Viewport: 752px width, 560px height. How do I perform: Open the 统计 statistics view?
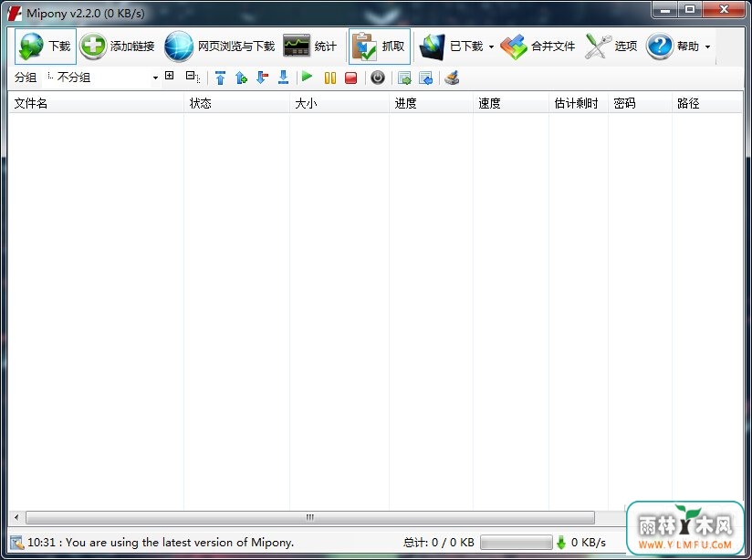coord(309,47)
